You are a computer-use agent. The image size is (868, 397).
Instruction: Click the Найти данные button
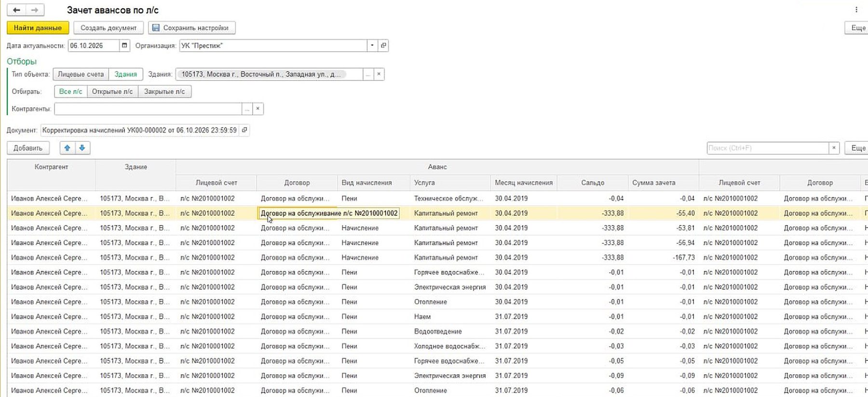point(38,28)
